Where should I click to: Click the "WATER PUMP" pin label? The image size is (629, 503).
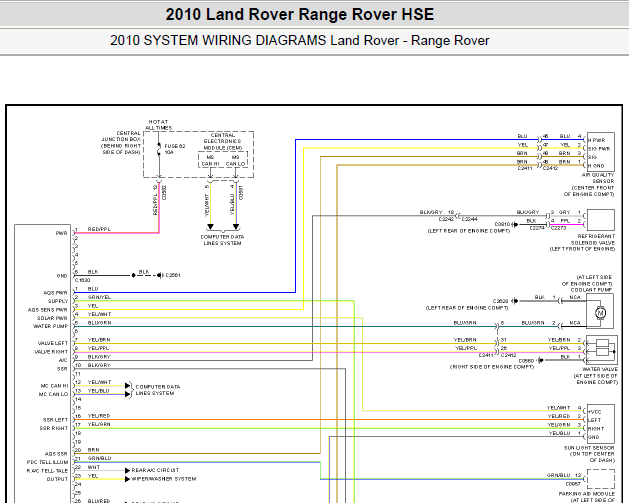51,326
